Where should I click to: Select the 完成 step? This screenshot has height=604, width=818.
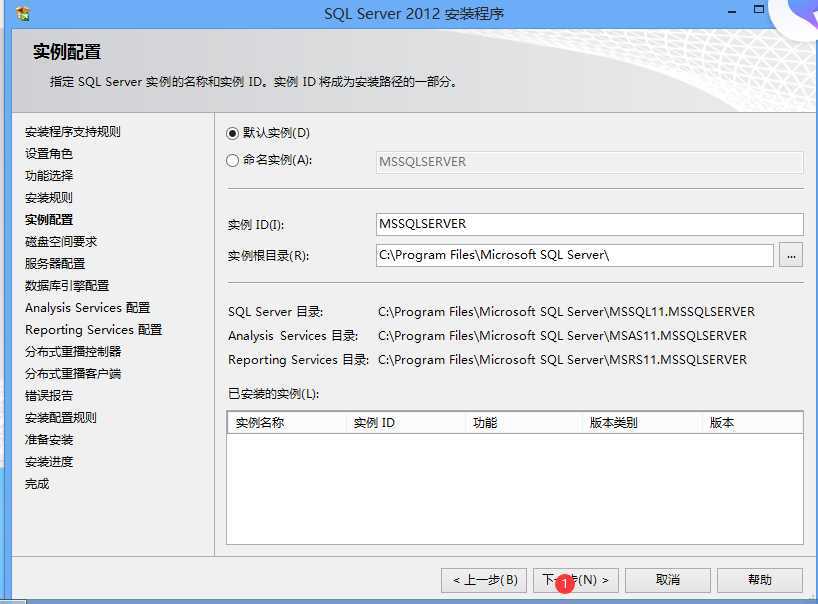tap(37, 484)
